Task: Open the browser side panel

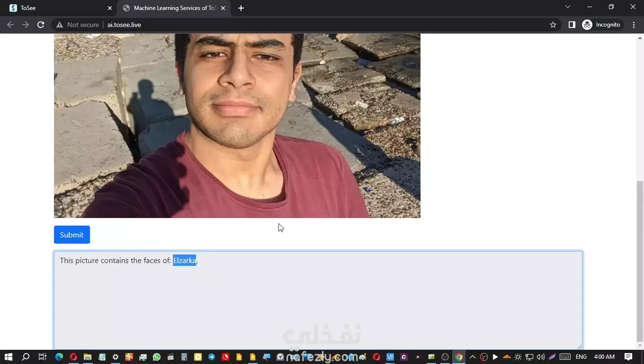Action: pos(572,25)
